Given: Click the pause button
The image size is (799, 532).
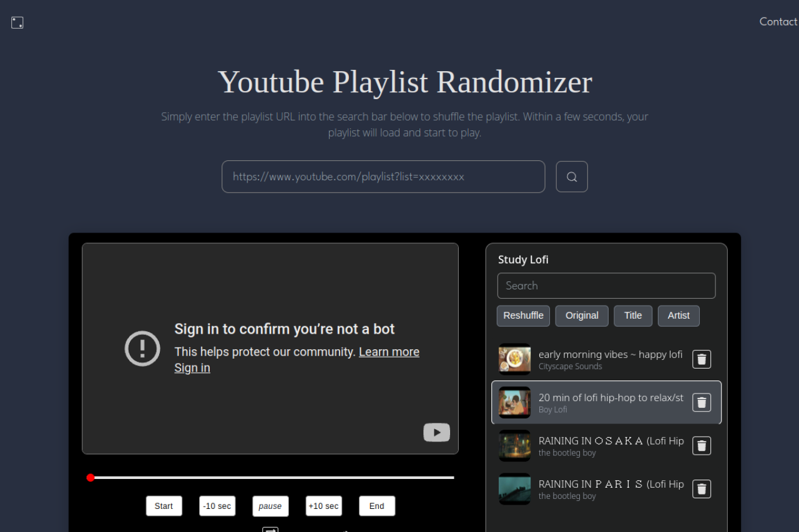Looking at the screenshot, I should coord(270,506).
